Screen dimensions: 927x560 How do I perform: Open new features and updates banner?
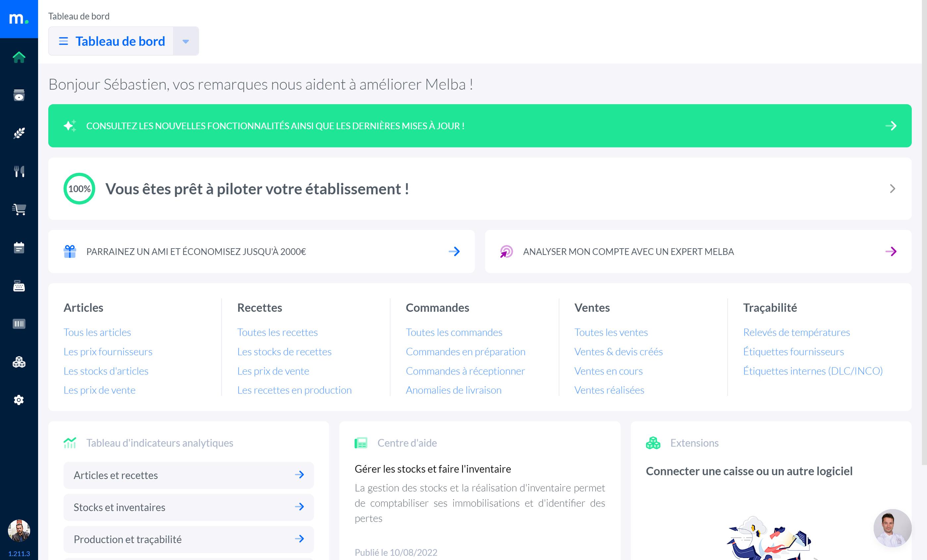pos(480,126)
